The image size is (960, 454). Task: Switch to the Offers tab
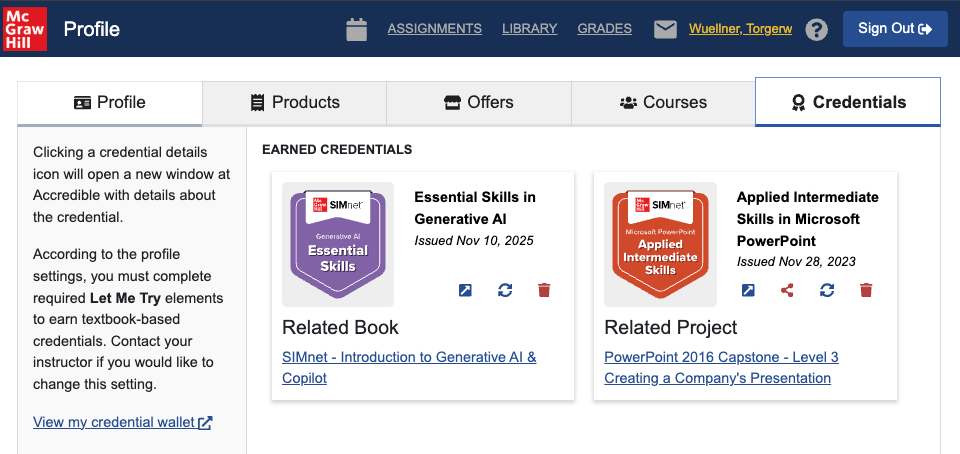pos(479,103)
